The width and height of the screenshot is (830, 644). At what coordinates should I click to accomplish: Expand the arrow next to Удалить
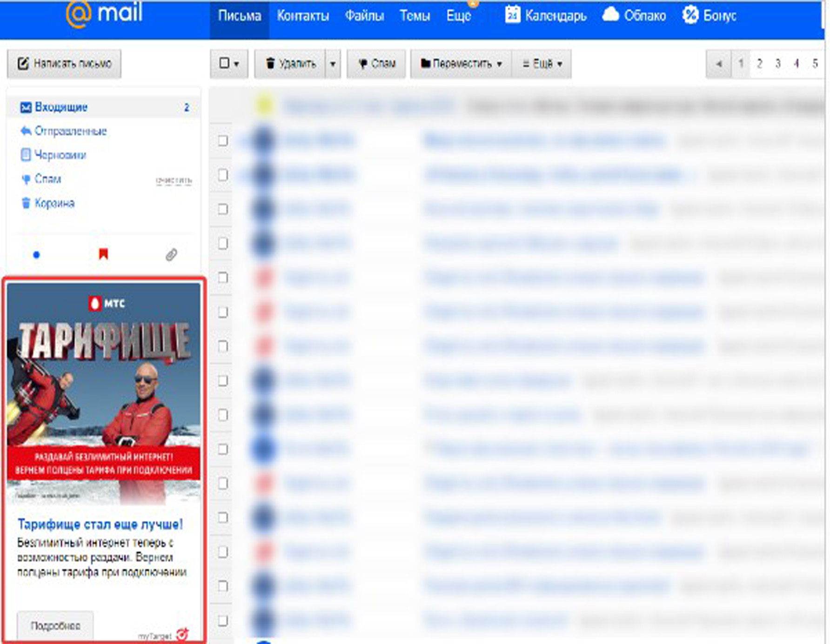333,64
